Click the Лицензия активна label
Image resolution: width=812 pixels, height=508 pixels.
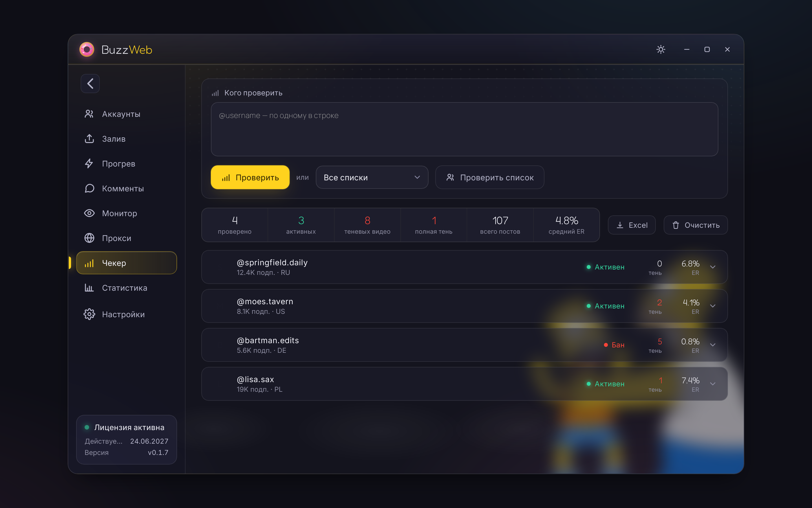(129, 427)
